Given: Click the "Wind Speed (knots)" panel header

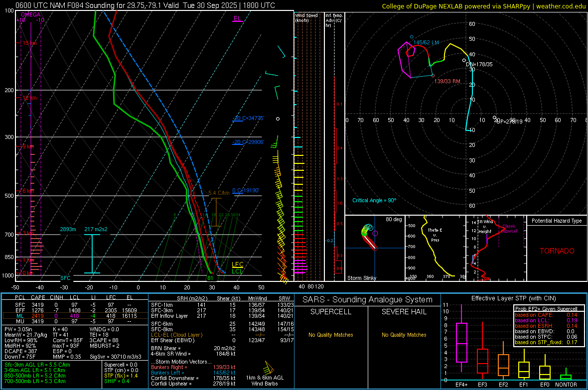Looking at the screenshot, I should coord(306,17).
